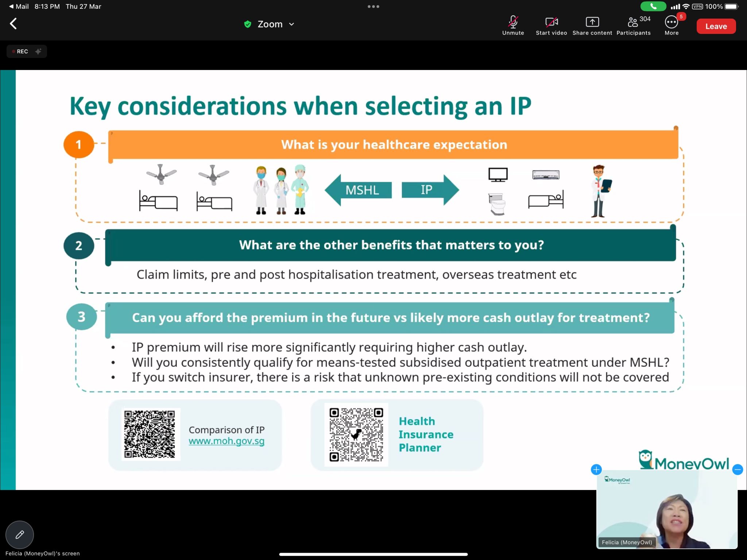Click the AI Companion sparkle icon
This screenshot has height=560, width=747.
38,51
